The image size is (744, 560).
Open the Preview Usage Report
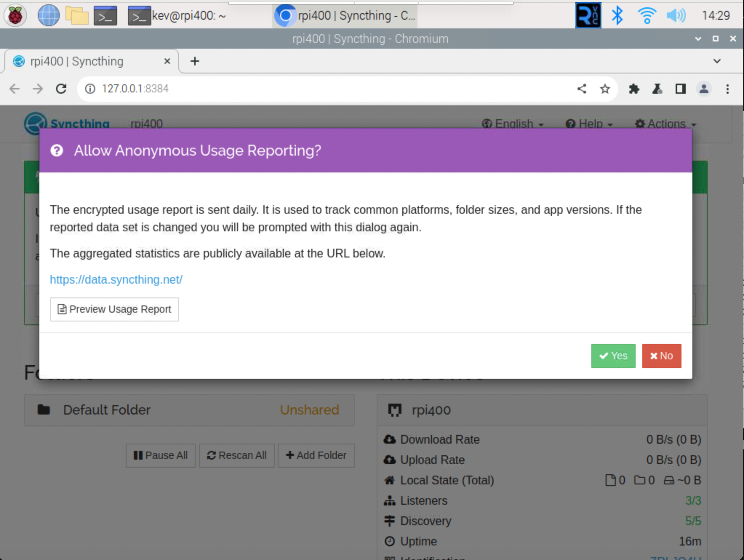click(x=114, y=308)
